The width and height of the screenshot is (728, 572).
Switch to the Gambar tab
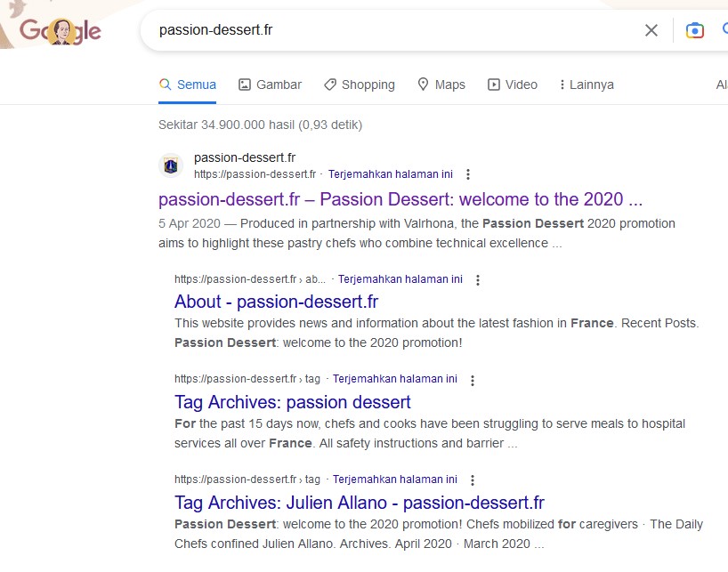pyautogui.click(x=270, y=85)
